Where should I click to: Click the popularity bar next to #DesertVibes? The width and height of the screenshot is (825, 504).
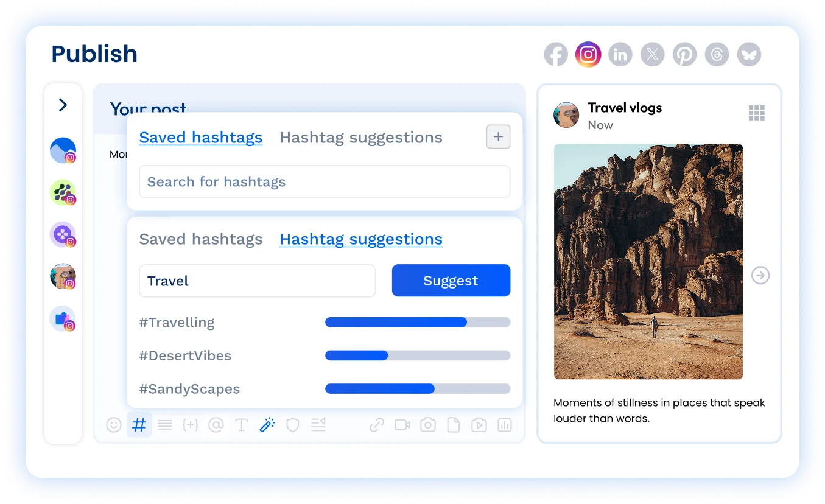tap(418, 355)
